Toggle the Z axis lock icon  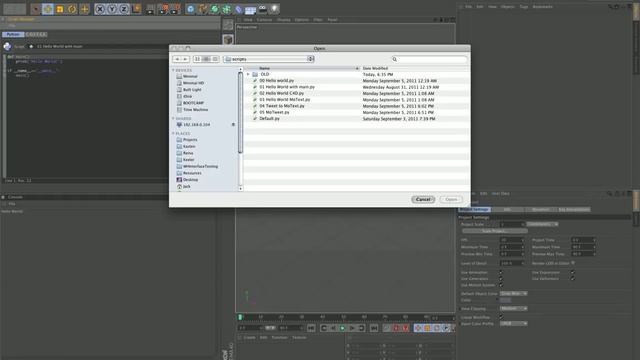pyautogui.click(x=124, y=9)
